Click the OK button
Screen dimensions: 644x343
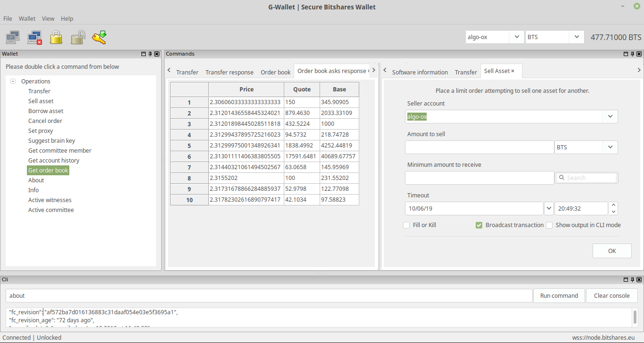[612, 251]
